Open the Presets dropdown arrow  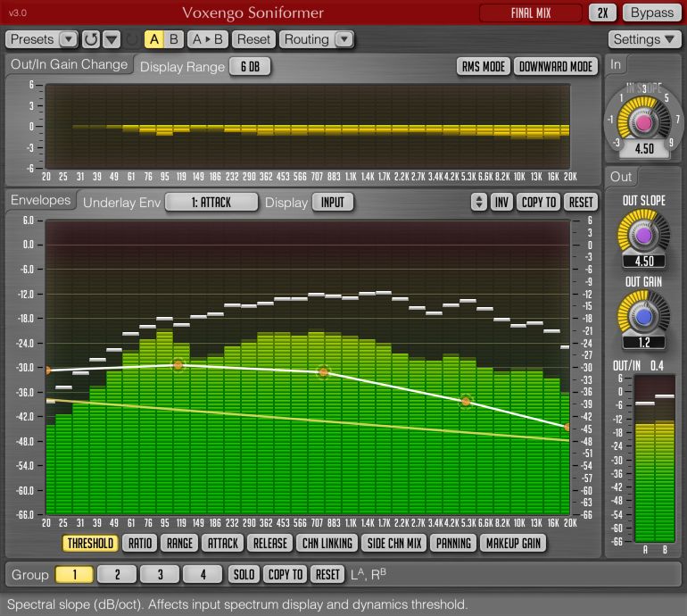tap(68, 39)
